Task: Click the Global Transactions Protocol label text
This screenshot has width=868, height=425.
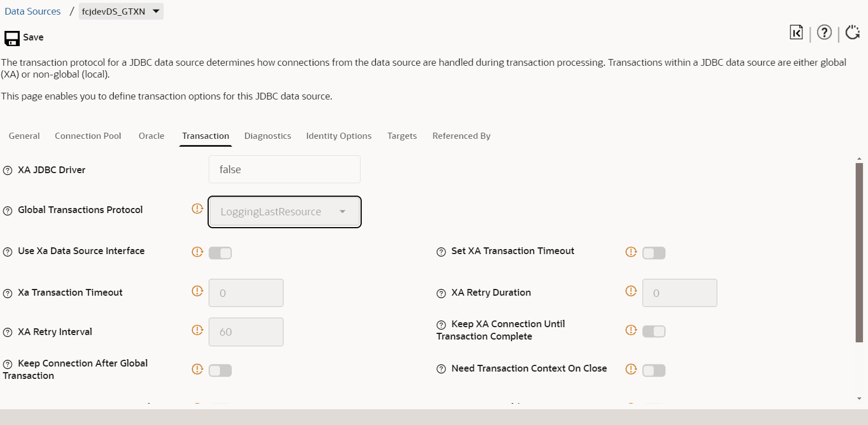Action: [x=80, y=210]
